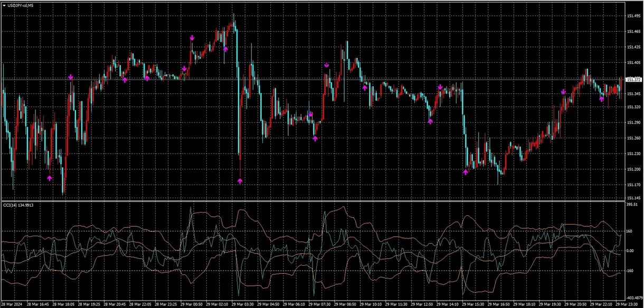Click price scale value 151.345
Viewport: 644px width, 308px height.
tap(633, 94)
